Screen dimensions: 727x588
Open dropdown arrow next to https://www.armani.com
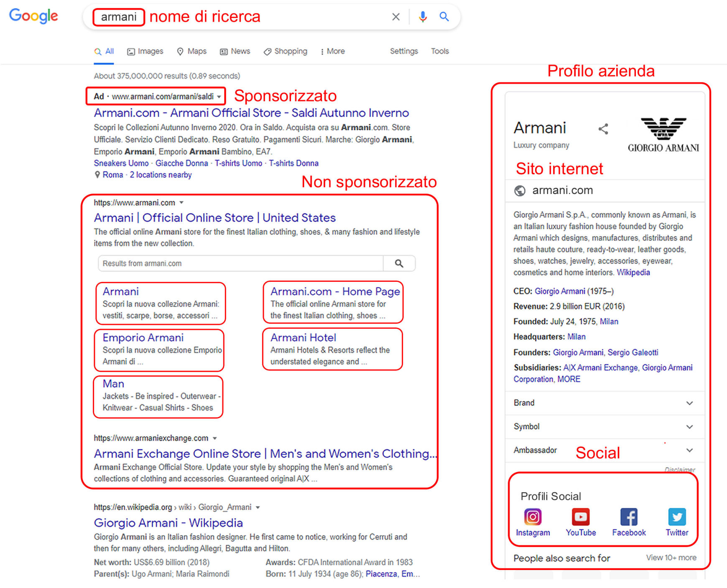[x=181, y=202]
